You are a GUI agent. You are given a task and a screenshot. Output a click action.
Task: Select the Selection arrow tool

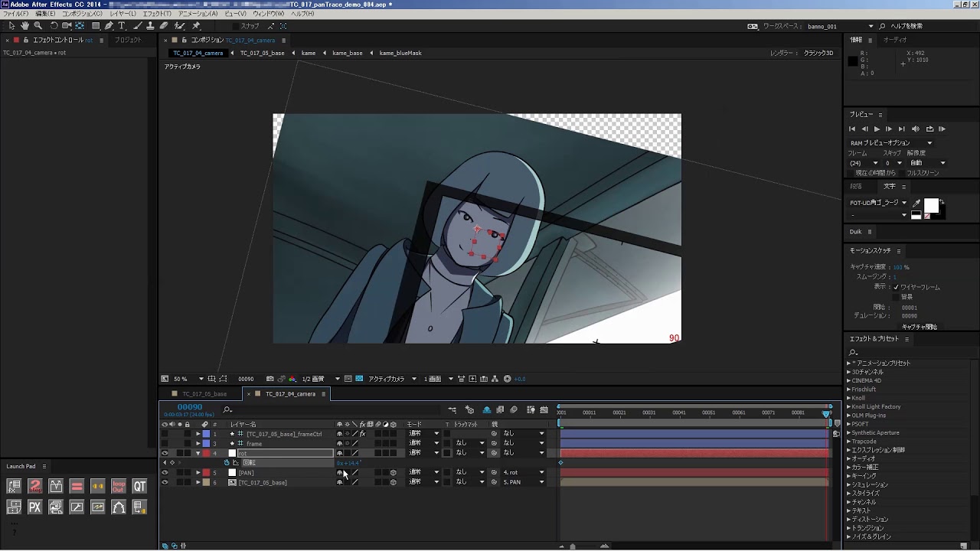[x=11, y=26]
